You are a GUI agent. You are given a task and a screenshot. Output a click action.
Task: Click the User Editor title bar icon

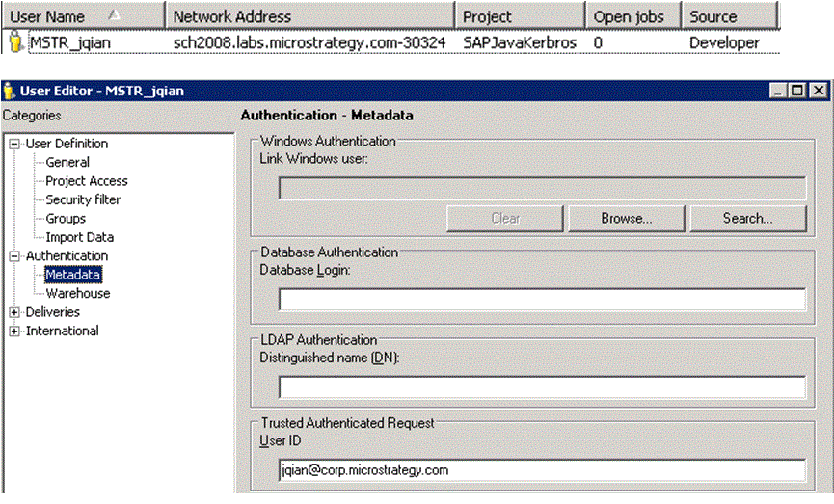tap(9, 91)
